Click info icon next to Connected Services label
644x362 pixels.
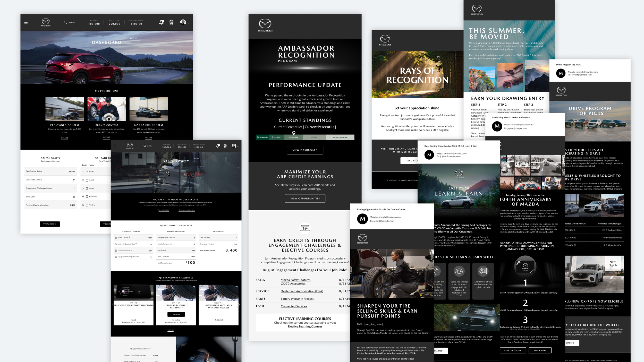132,250
